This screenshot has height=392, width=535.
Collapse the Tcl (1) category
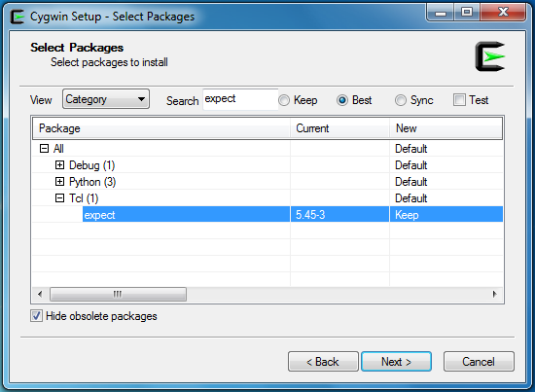coord(59,198)
